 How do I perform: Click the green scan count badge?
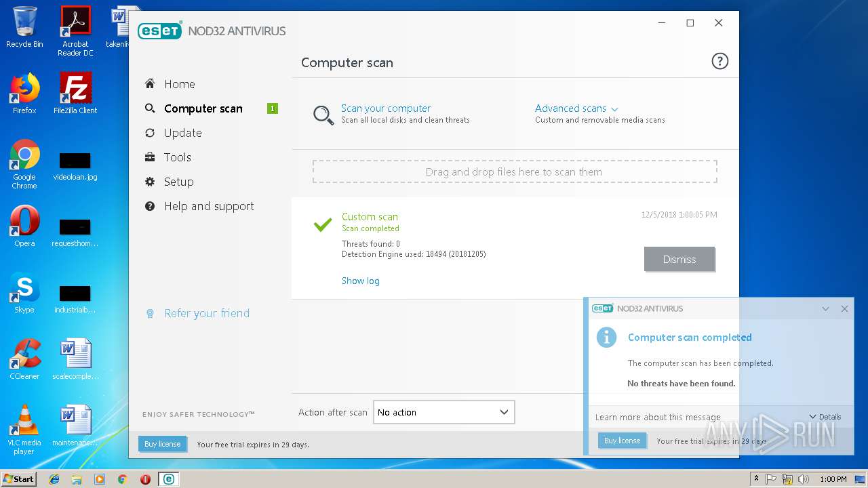pos(273,108)
